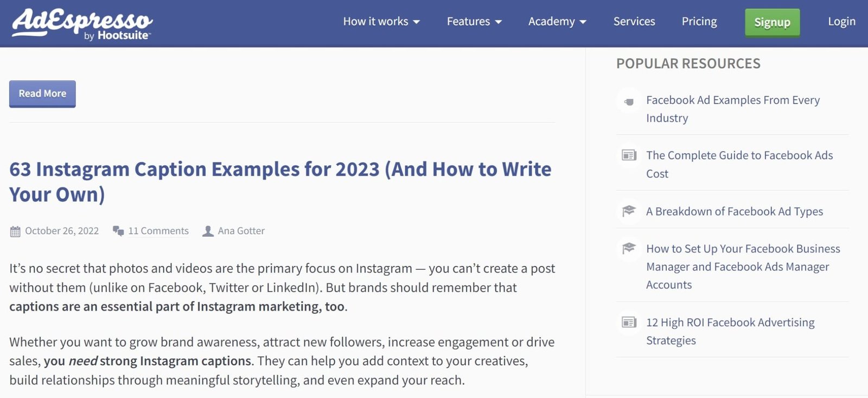Click the calendar icon beside the publish date
Viewport: 868px width, 398px height.
click(14, 230)
